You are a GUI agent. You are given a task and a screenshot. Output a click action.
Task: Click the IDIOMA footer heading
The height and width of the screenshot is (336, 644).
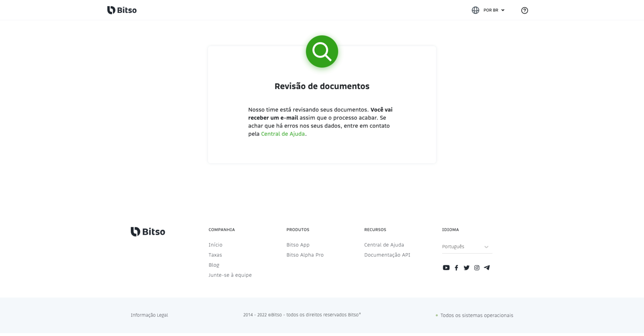[450, 230]
